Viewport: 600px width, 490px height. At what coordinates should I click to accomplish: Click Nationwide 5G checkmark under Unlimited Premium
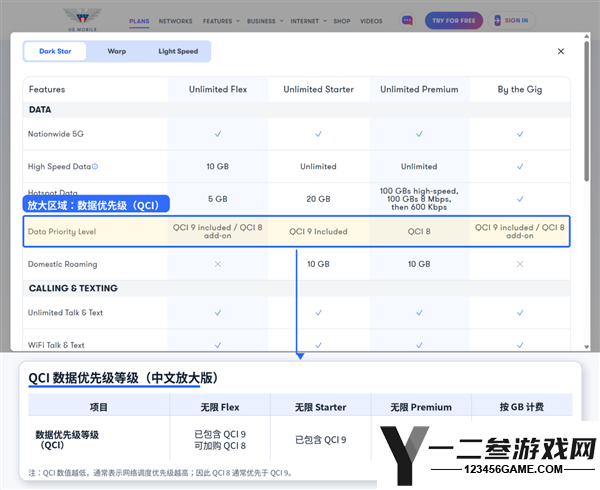pos(419,134)
